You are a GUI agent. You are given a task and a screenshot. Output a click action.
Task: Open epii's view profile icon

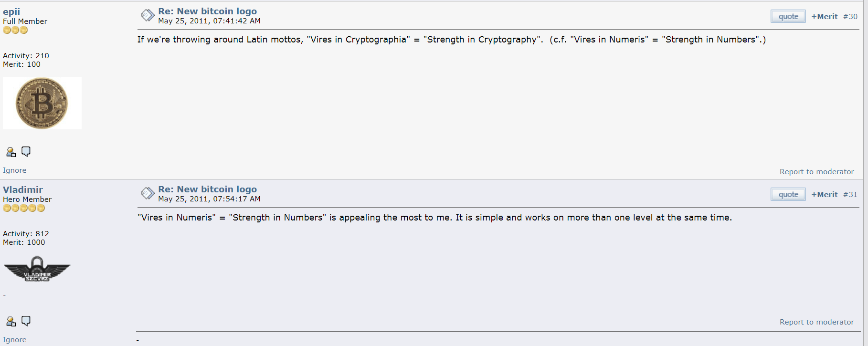[11, 152]
